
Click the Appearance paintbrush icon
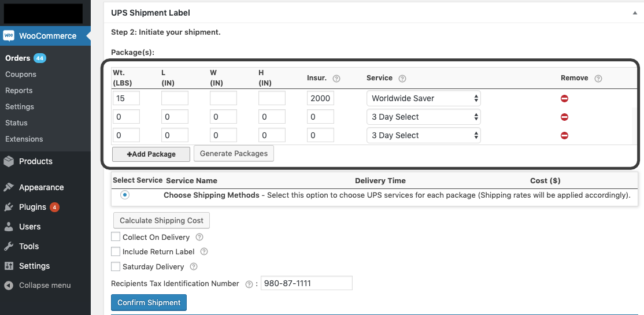click(9, 187)
